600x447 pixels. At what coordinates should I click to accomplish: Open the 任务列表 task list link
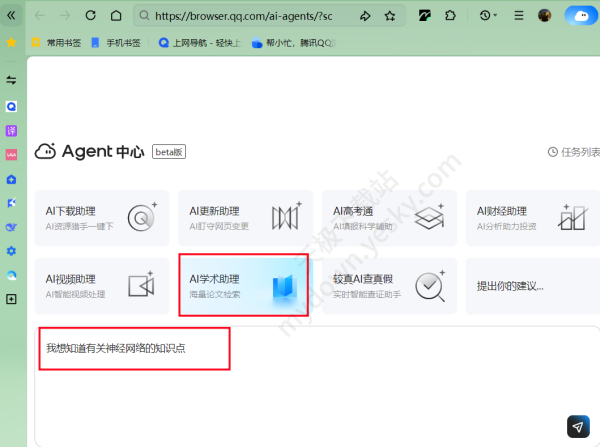(x=575, y=152)
